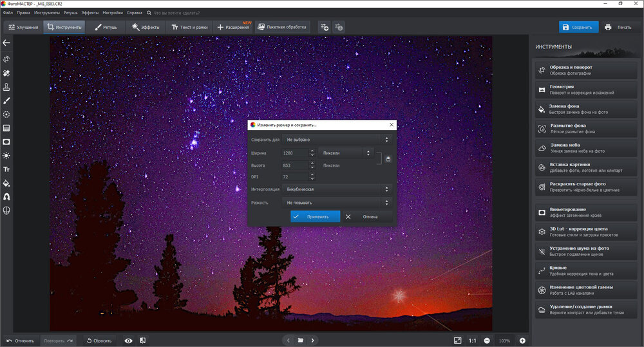Click the back arrow in left sidebar
This screenshot has height=347, width=644.
(6, 43)
